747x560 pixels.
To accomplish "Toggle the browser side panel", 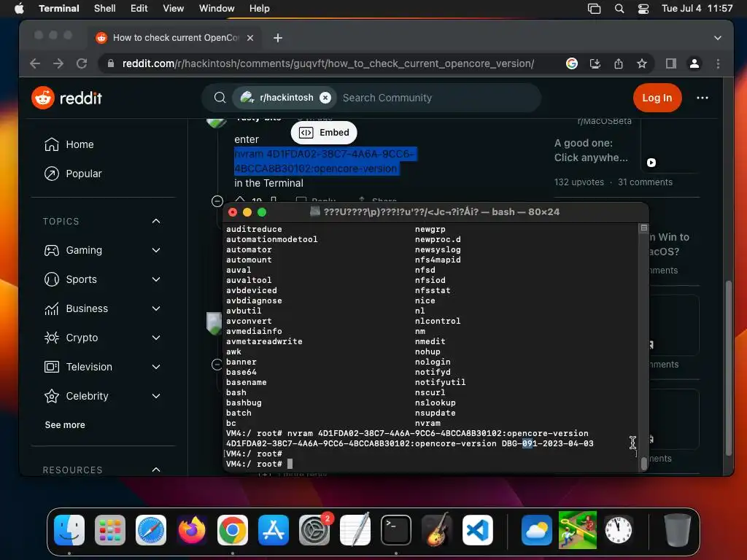I will [671, 63].
